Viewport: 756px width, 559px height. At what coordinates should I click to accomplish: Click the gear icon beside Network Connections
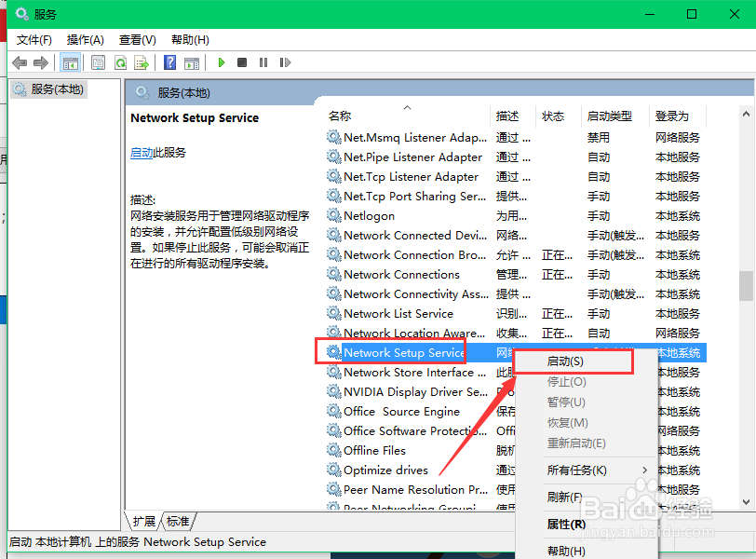click(x=333, y=275)
